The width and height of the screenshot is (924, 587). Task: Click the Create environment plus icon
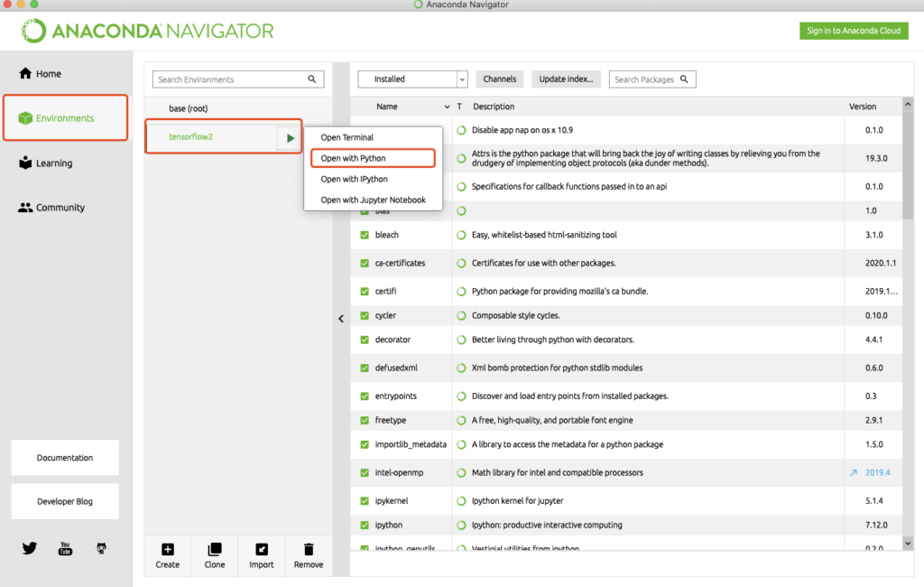167,549
